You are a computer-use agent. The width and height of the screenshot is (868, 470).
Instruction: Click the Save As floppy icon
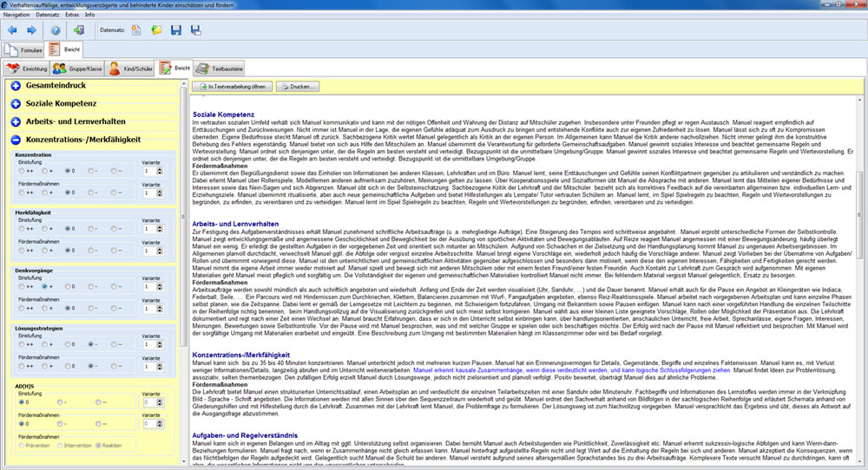196,30
